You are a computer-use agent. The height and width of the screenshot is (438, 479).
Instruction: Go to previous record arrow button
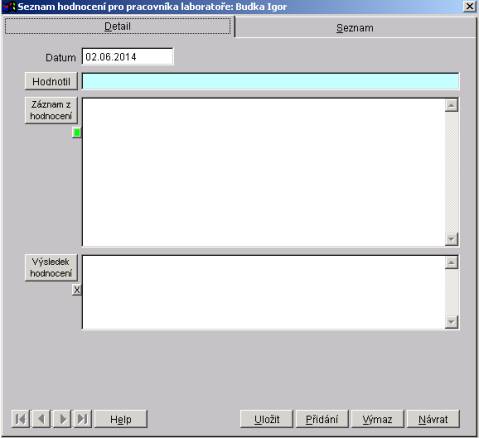coord(41,419)
